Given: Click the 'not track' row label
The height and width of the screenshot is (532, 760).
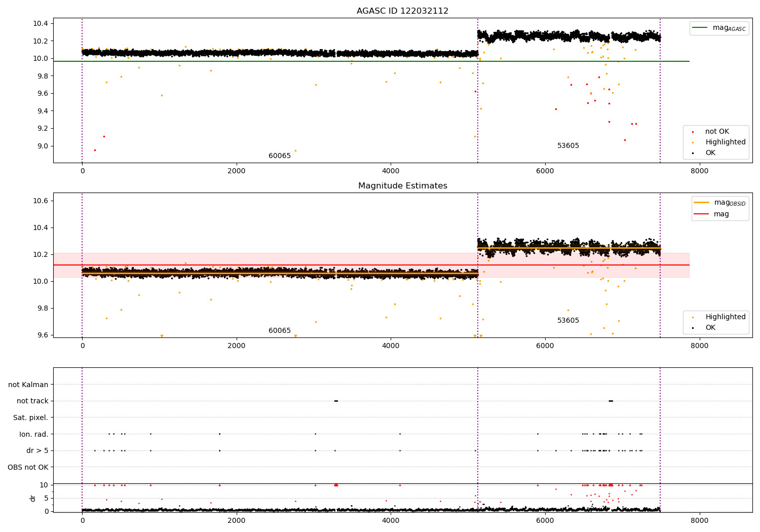Looking at the screenshot, I should coord(32,401).
